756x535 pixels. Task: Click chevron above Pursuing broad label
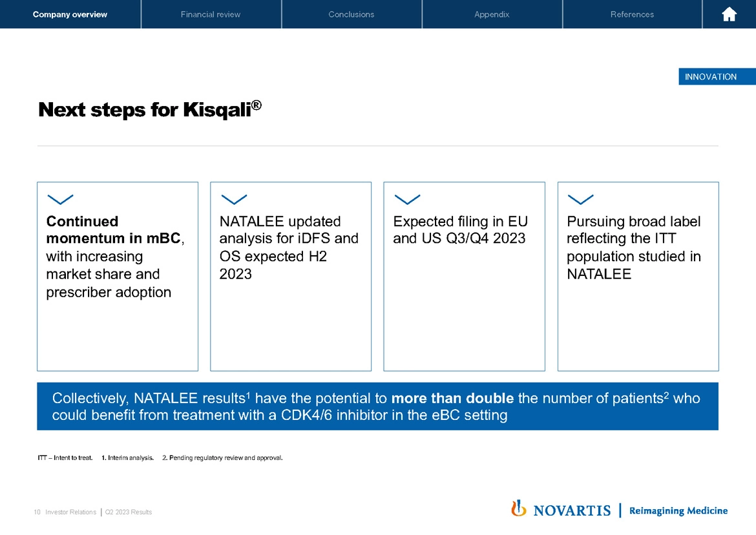coord(580,198)
